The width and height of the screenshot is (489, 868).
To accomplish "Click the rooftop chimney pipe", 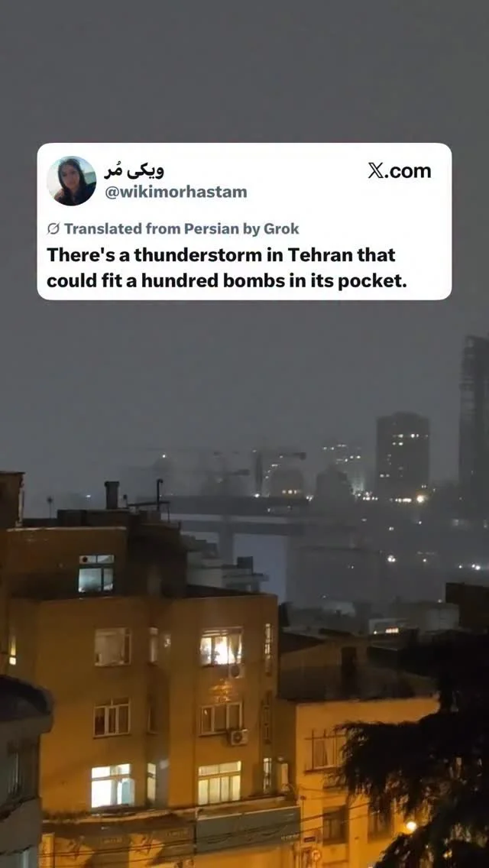I will (x=112, y=495).
